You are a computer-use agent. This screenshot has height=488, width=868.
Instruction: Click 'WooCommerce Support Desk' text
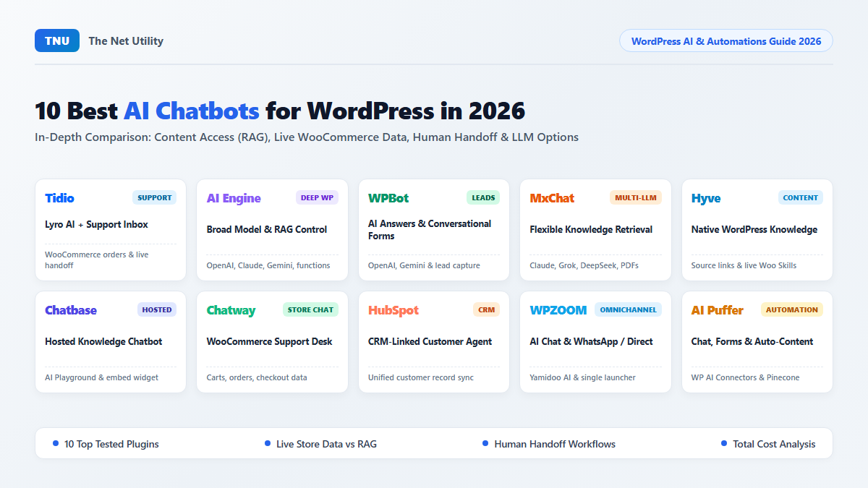click(269, 341)
